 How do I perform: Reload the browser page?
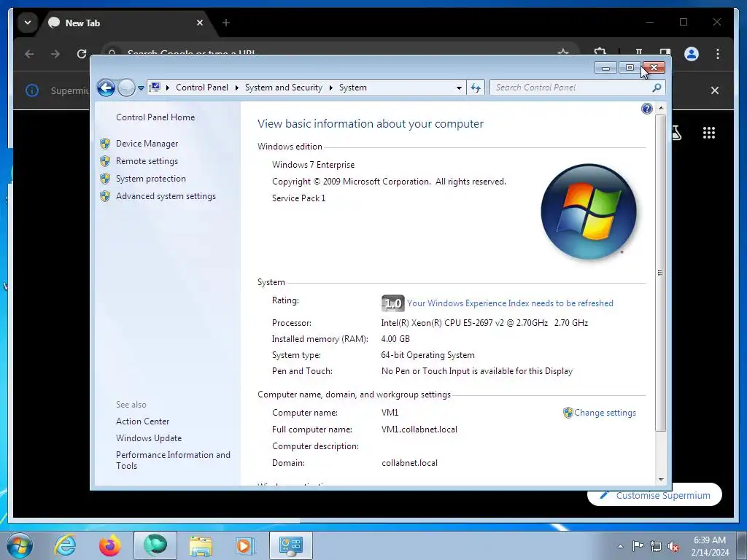coord(82,54)
